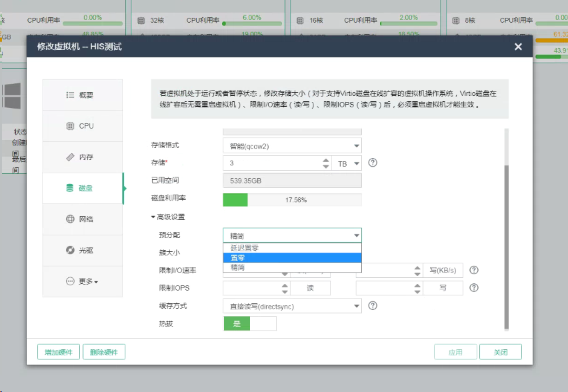Increase 存储 size with up arrow
The width and height of the screenshot is (568, 392).
coord(325,160)
